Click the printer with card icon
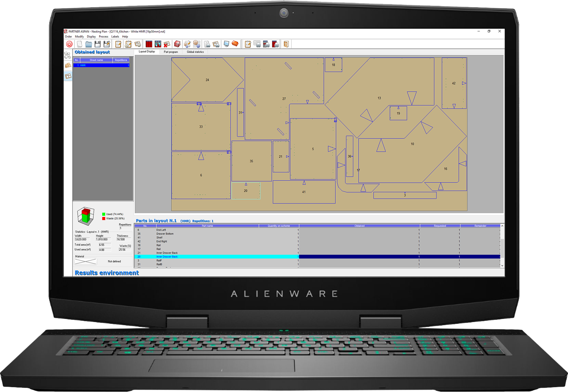Screen dimensions: 568x392 (257, 44)
